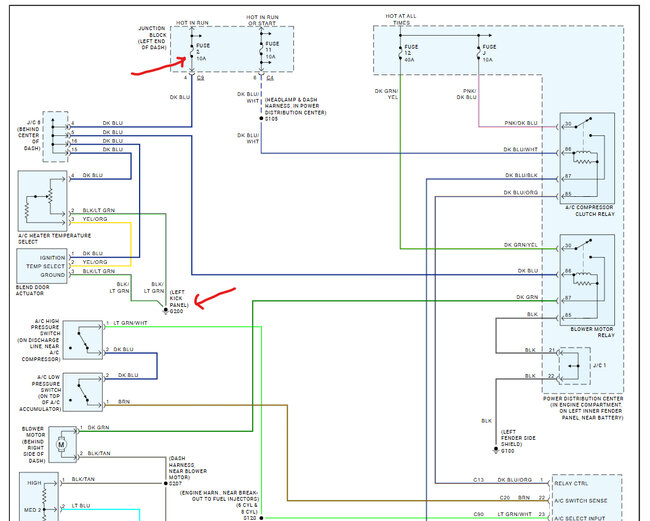Click 'BLK/LT GRN' at temperature select pin 2
Screen dimensions: 650x521
[x=99, y=210]
